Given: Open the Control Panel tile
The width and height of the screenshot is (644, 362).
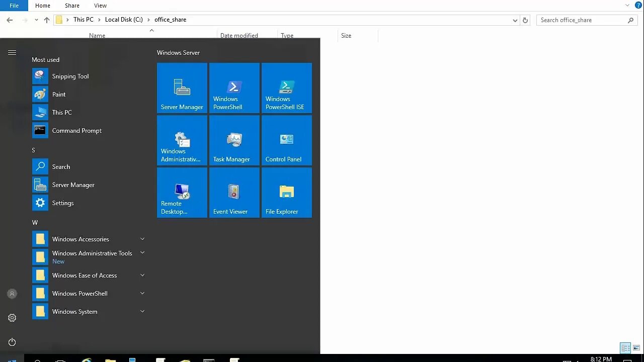Looking at the screenshot, I should point(287,140).
